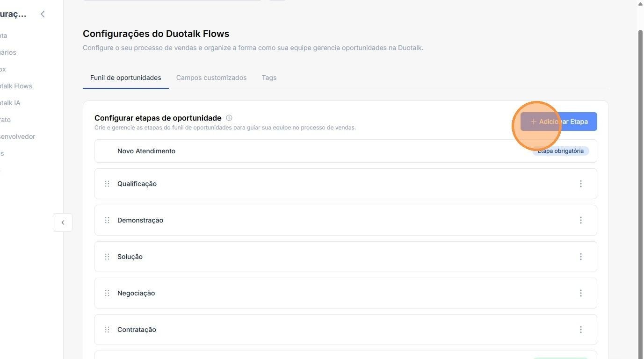Go to the Tags tab
This screenshot has height=359, width=644.
269,78
